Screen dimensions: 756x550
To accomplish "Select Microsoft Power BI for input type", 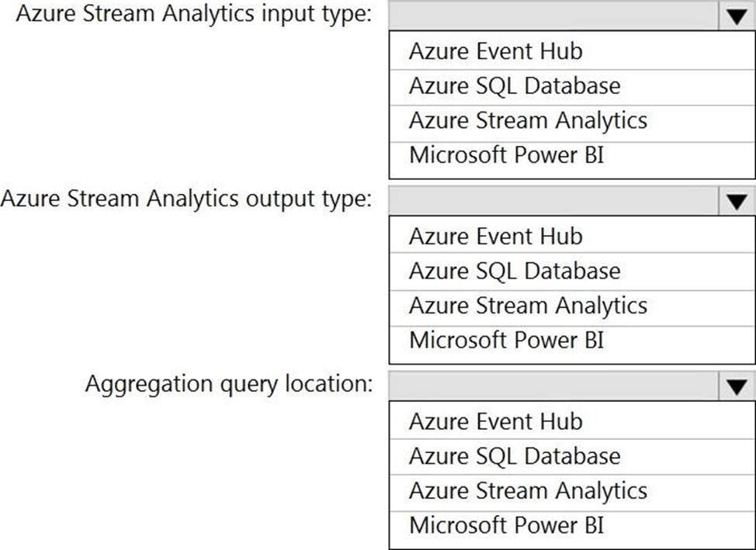I will point(506,154).
